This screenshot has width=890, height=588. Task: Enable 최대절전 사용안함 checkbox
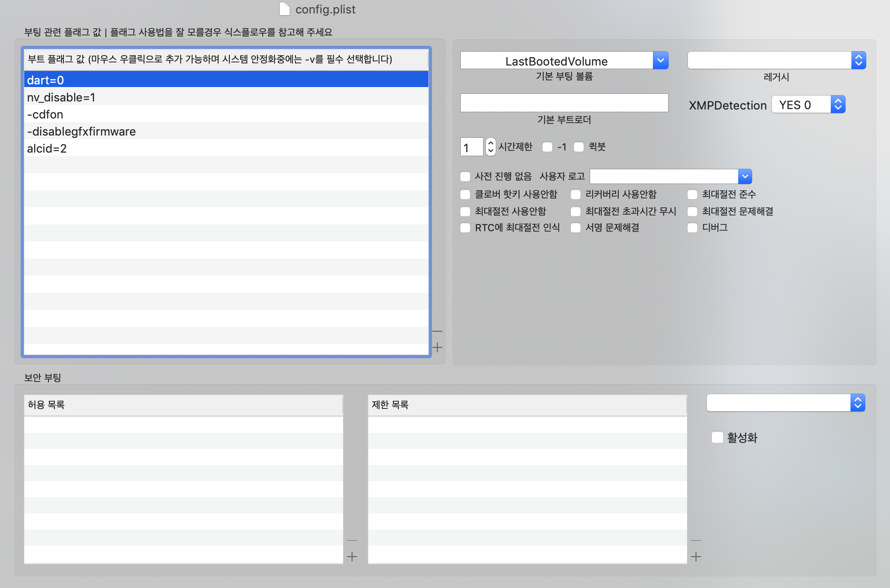coord(465,211)
